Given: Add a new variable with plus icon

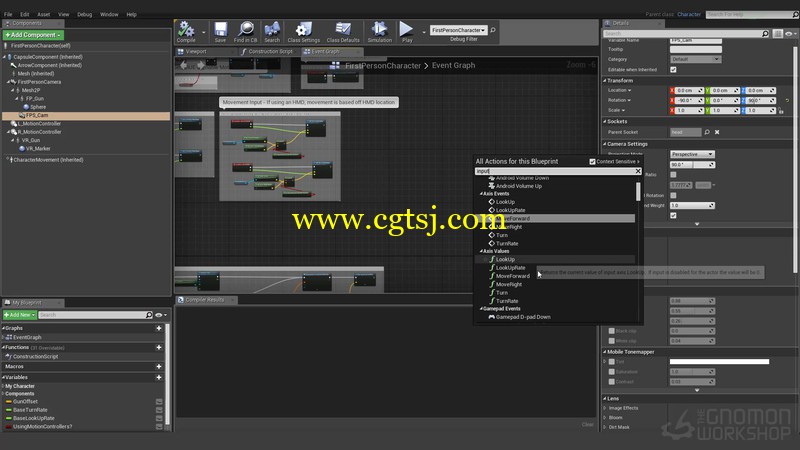Looking at the screenshot, I should point(159,378).
